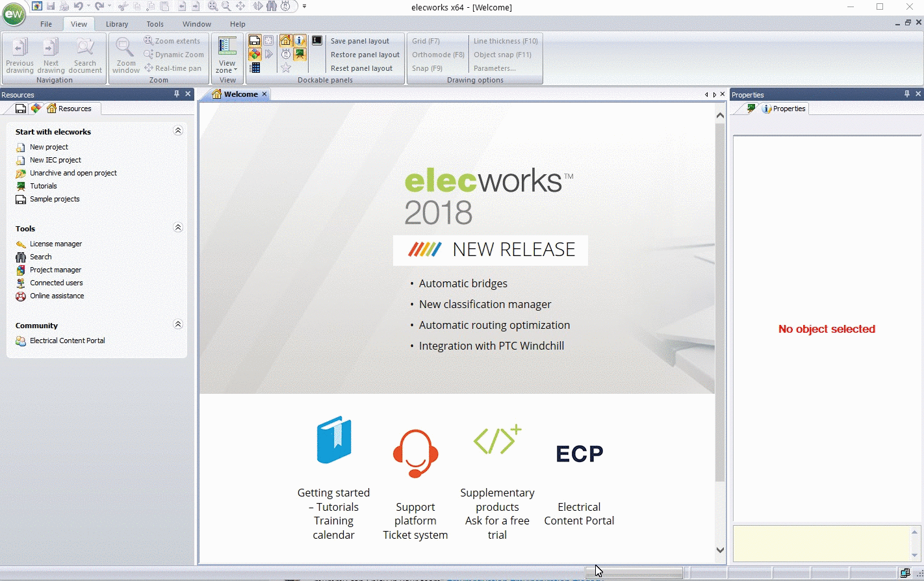Select the Zoom window tool

click(x=125, y=55)
